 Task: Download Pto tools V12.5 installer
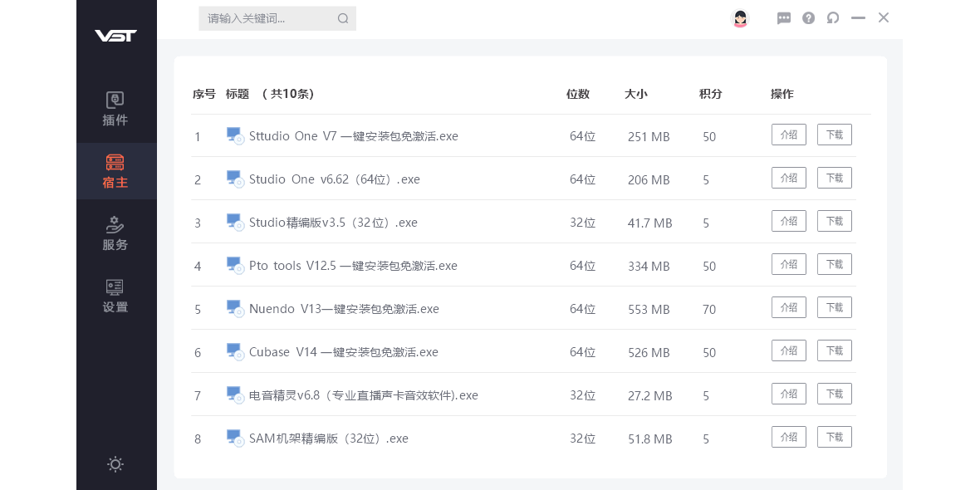[834, 264]
